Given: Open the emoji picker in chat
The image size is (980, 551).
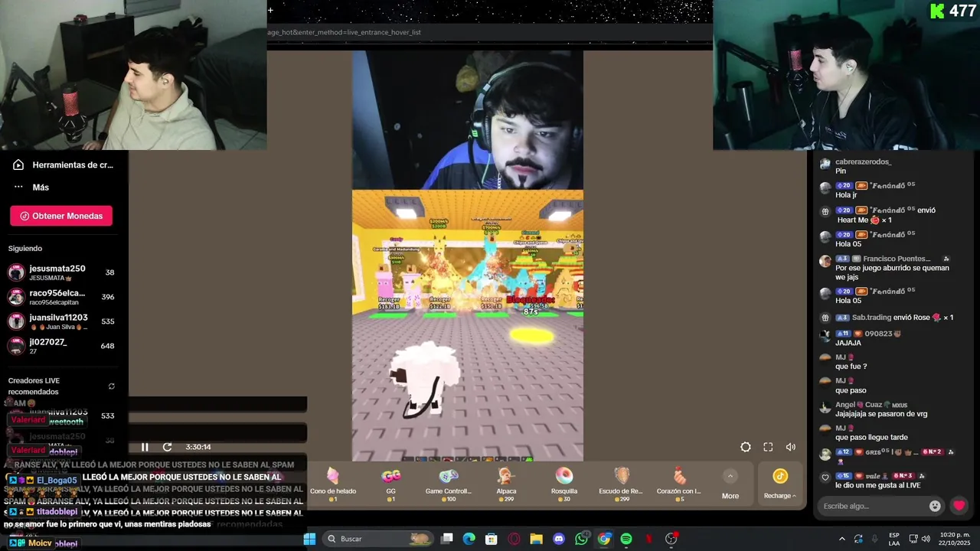Looking at the screenshot, I should point(935,506).
